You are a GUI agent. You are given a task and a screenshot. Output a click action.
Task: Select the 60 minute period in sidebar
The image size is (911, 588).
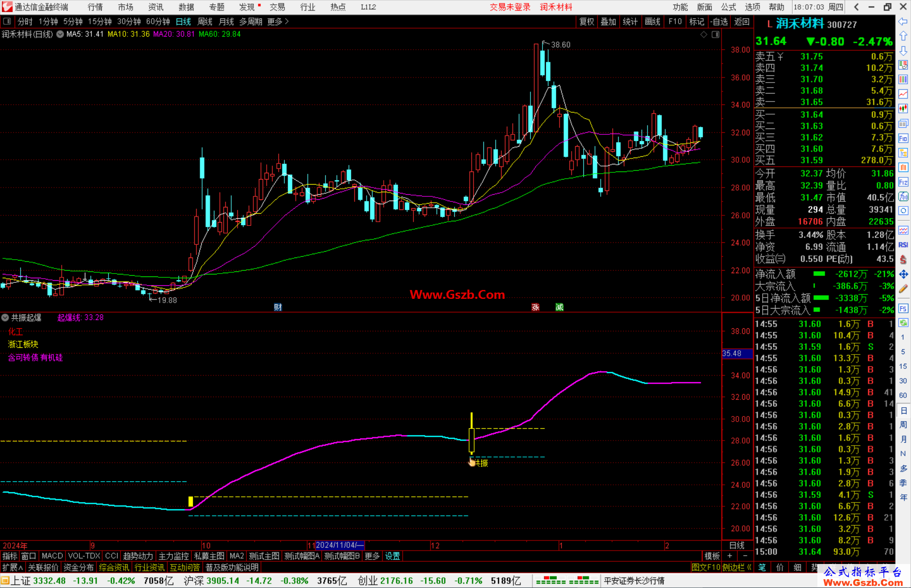(903, 395)
